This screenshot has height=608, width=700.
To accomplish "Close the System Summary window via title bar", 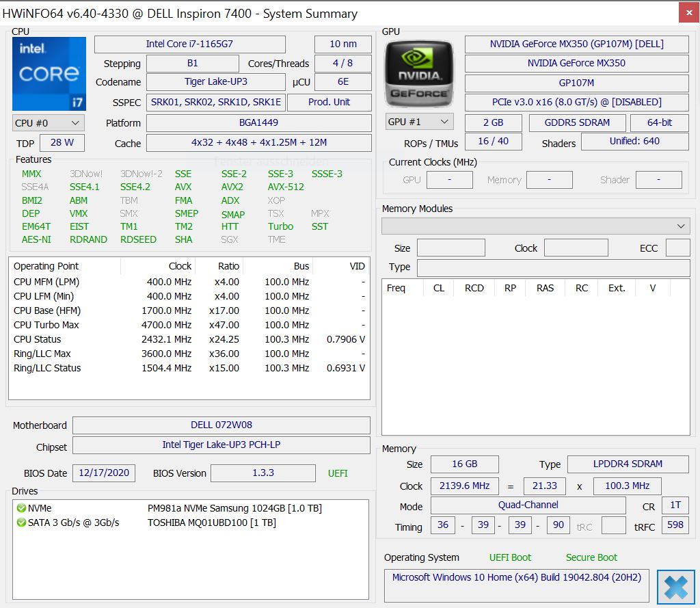I will pos(688,13).
